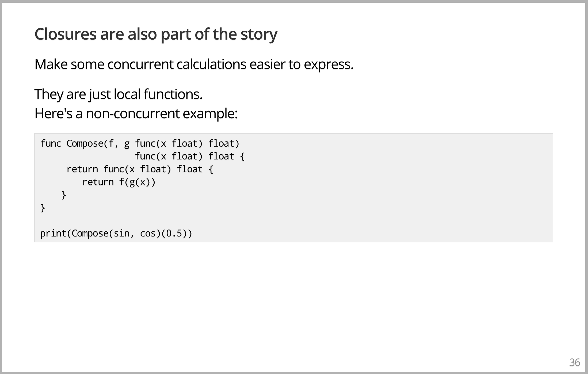Click the word "story" in the title
This screenshot has width=588, height=374.
(259, 34)
